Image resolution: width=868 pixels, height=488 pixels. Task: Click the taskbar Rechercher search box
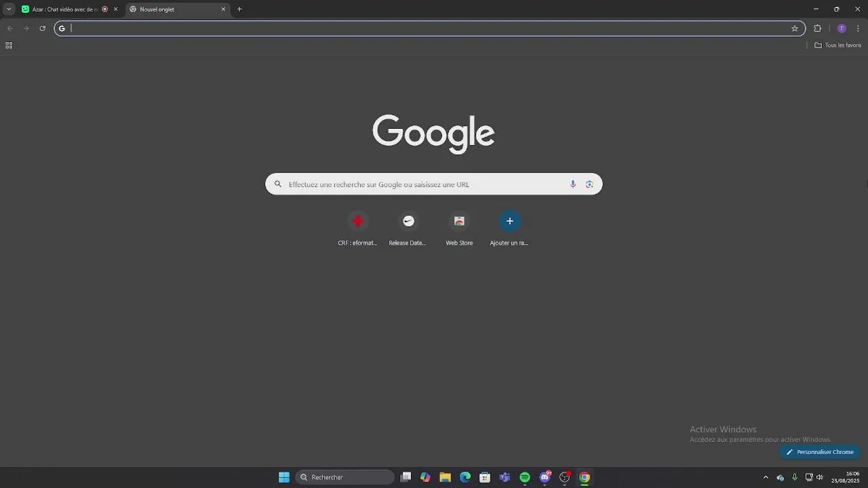click(345, 477)
